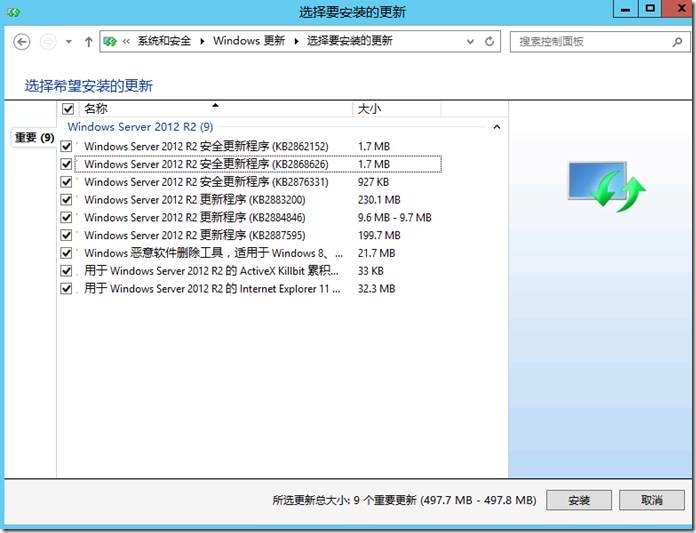Collapse the Windows Server 2012 R2 (9) group
Screen dimensions: 696x533
point(497,127)
